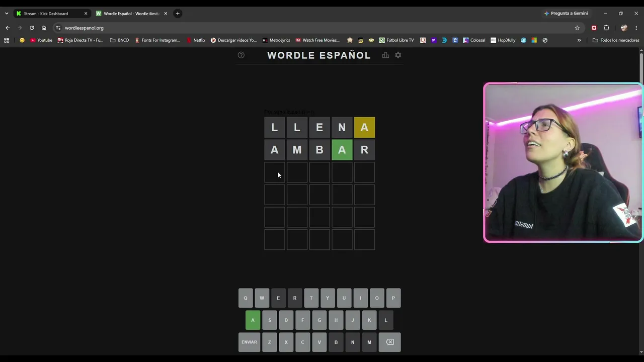
Task: Go back to the previous page
Action: point(8,28)
